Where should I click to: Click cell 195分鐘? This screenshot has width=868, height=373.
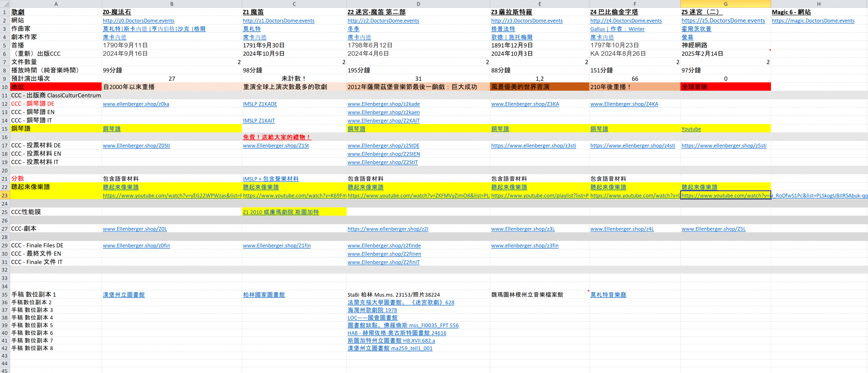point(418,70)
